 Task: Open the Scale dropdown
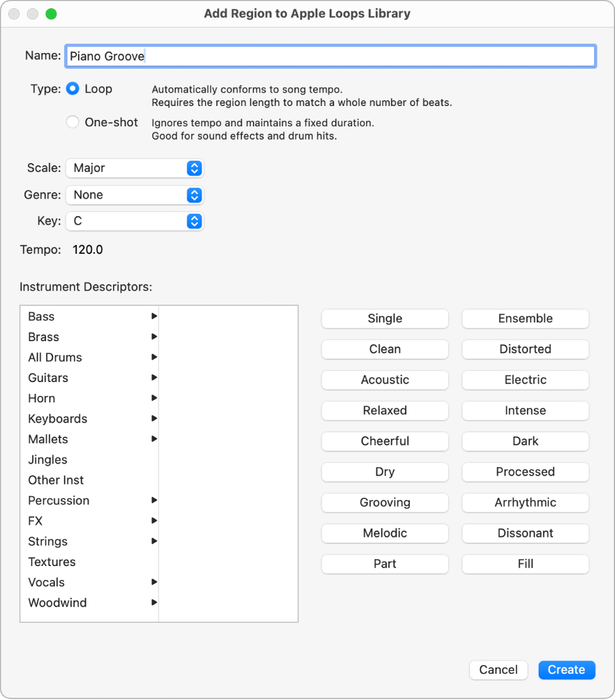(x=135, y=168)
